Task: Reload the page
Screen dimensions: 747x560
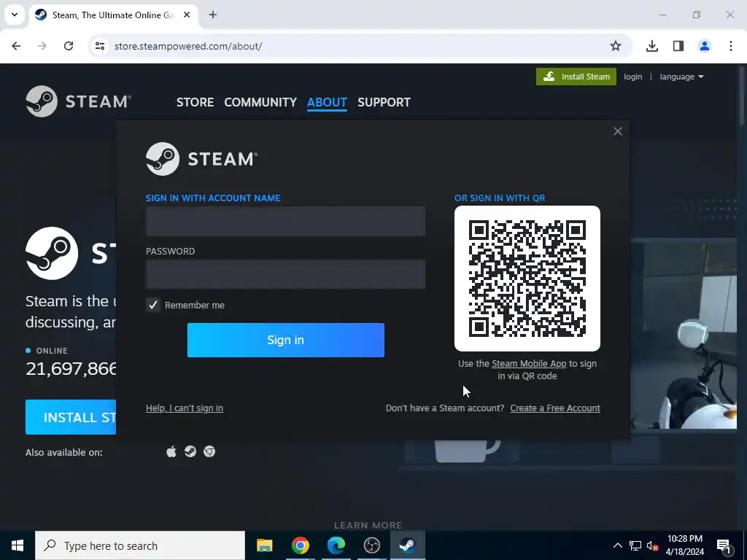Action: pos(69,46)
